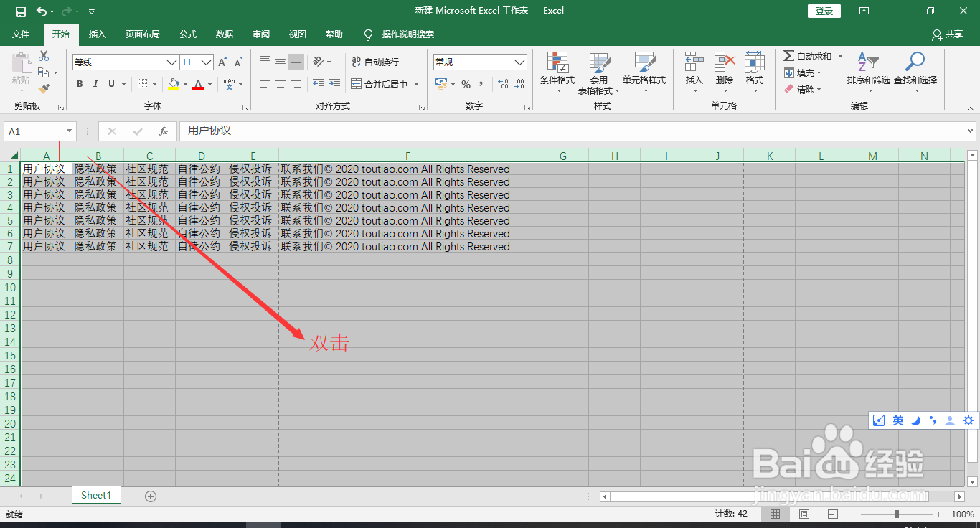
Task: Select the Sheet1 tab
Action: (x=96, y=495)
